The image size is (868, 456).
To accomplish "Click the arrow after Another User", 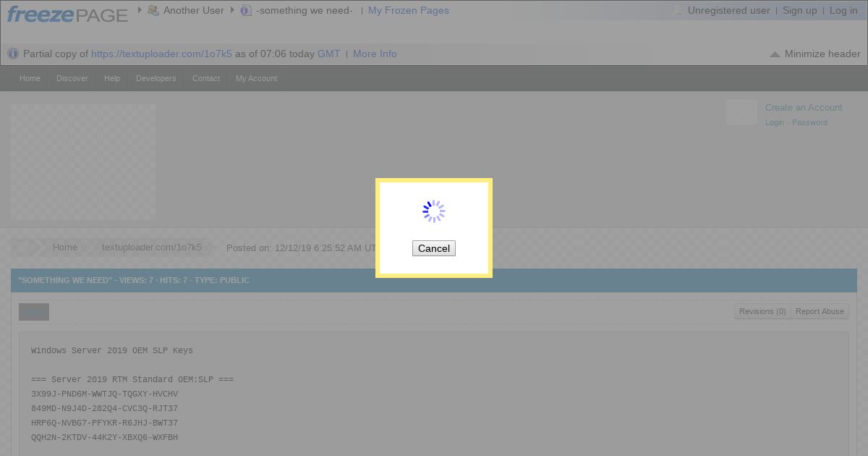I will pyautogui.click(x=232, y=10).
